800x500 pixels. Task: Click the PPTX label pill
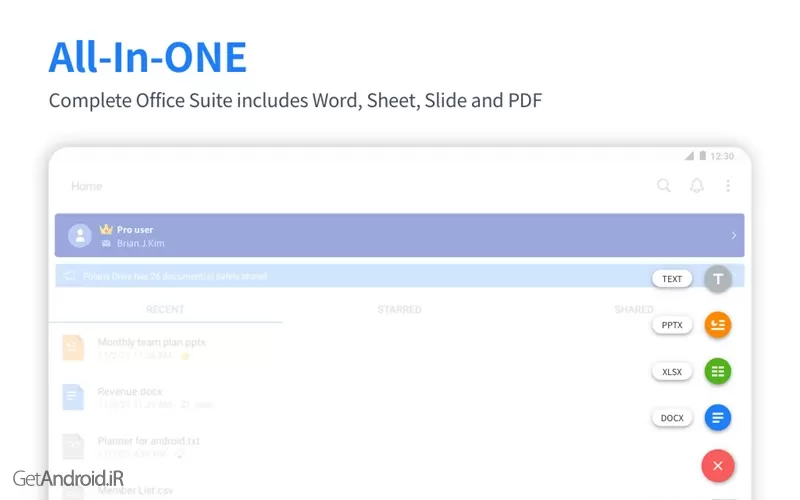coord(672,325)
